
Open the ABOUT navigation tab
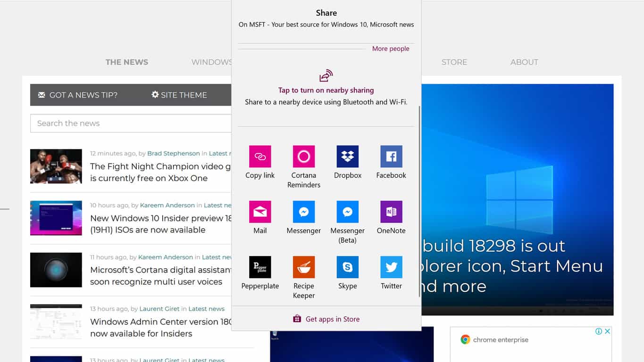pyautogui.click(x=524, y=62)
